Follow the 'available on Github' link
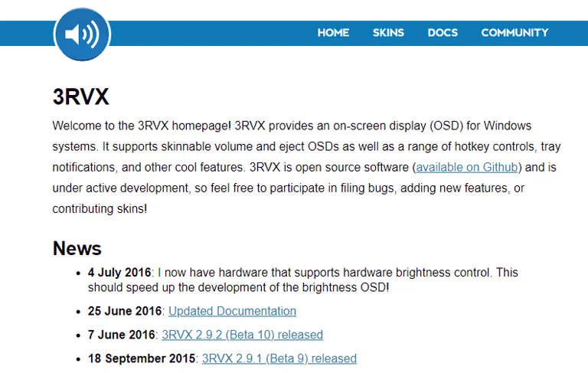 (467, 167)
